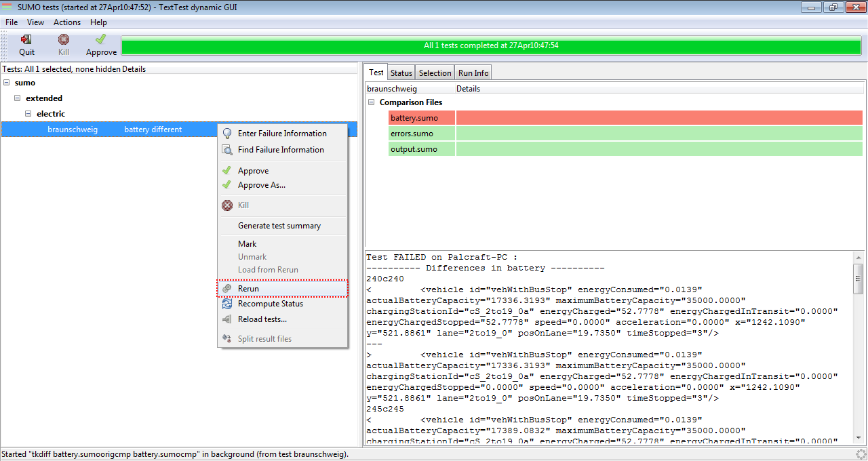Click the Recompute Status refresh icon

point(227,304)
